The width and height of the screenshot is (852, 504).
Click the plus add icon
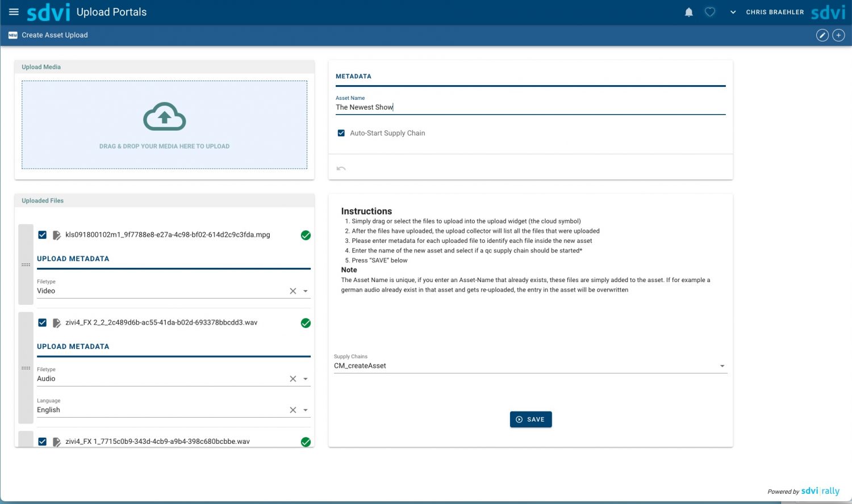pyautogui.click(x=838, y=35)
